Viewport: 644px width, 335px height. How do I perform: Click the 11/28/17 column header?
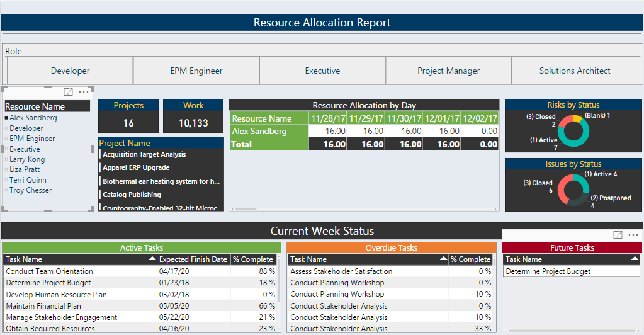point(328,118)
